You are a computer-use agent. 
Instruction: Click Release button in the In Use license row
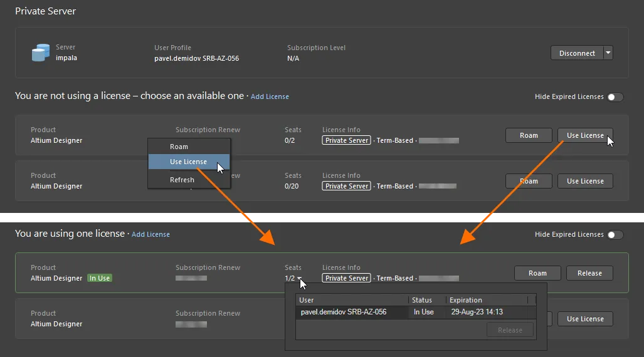tap(589, 273)
